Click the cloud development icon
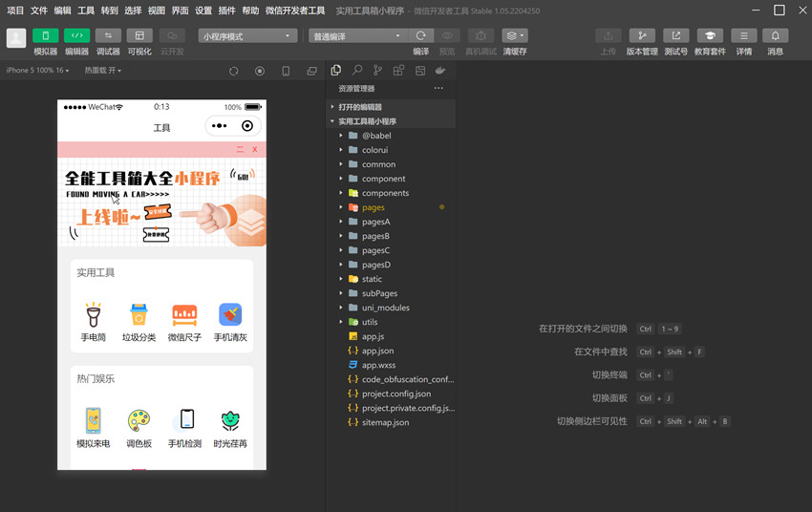The height and width of the screenshot is (512, 812). click(172, 35)
